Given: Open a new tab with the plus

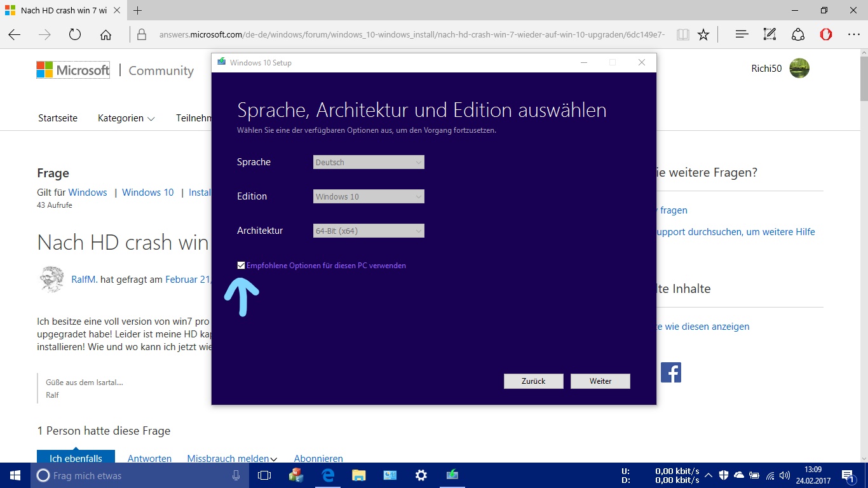Looking at the screenshot, I should point(138,10).
